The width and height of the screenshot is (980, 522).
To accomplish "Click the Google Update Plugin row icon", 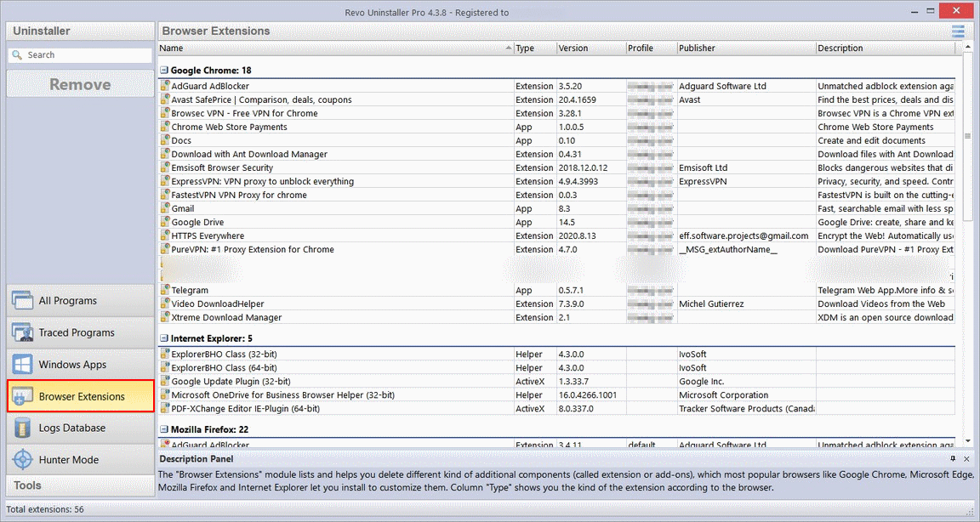I will pyautogui.click(x=165, y=381).
